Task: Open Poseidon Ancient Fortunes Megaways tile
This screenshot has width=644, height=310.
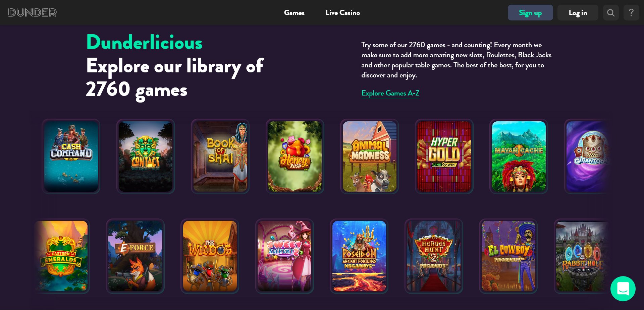Action: tap(359, 256)
